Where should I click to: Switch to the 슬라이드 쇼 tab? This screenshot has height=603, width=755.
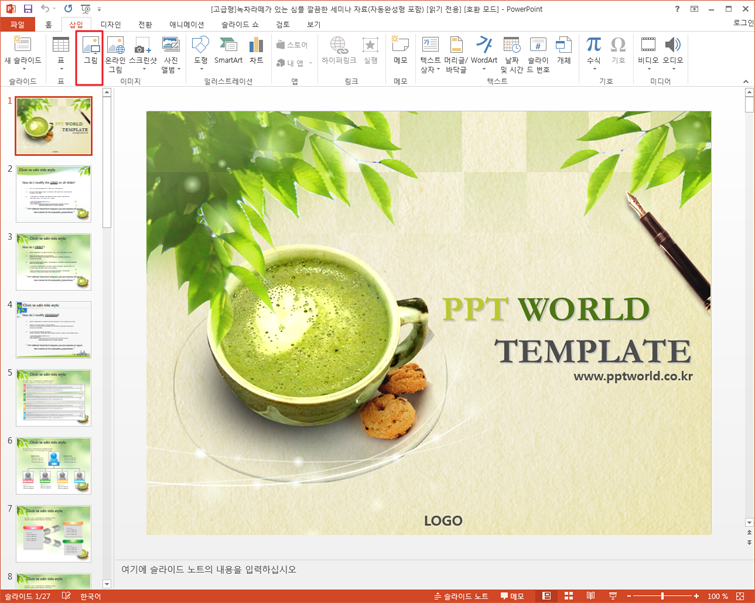click(240, 25)
